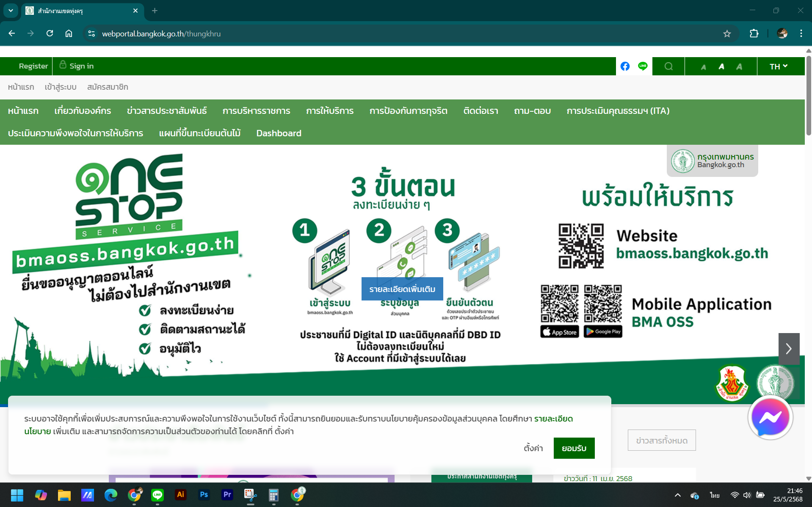The image size is (812, 507).
Task: Open a new browser tab with plus
Action: (x=155, y=11)
